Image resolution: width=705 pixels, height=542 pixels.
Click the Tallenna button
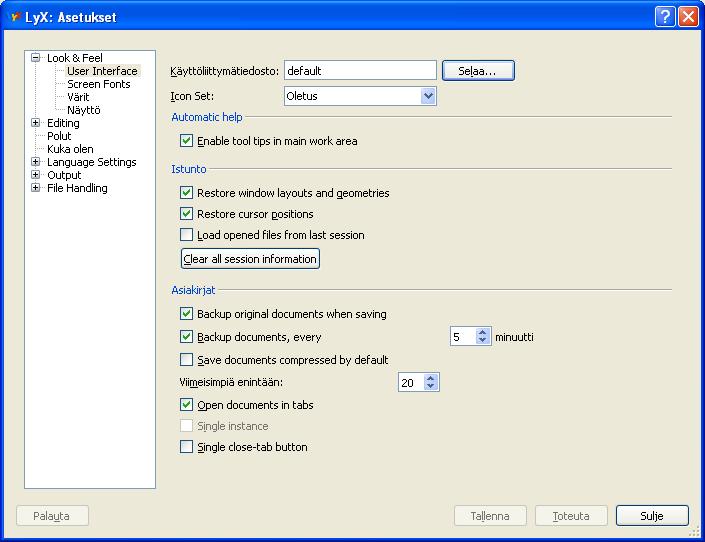pyautogui.click(x=490, y=515)
